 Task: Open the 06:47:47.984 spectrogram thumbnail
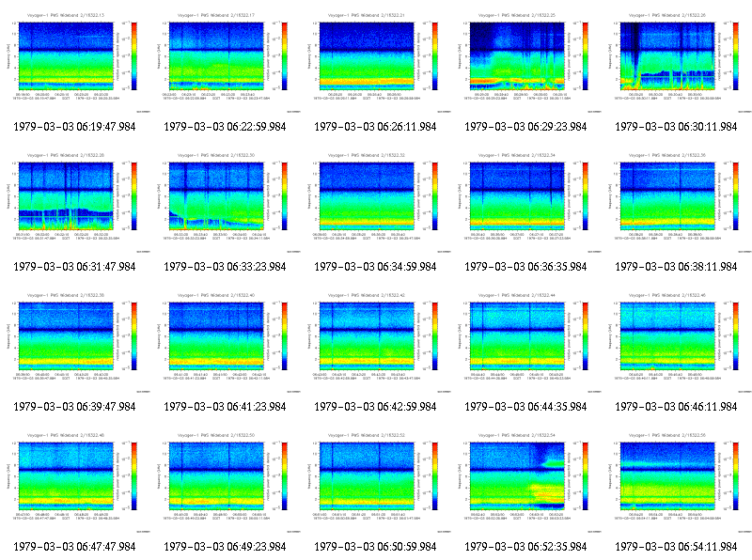click(75, 482)
